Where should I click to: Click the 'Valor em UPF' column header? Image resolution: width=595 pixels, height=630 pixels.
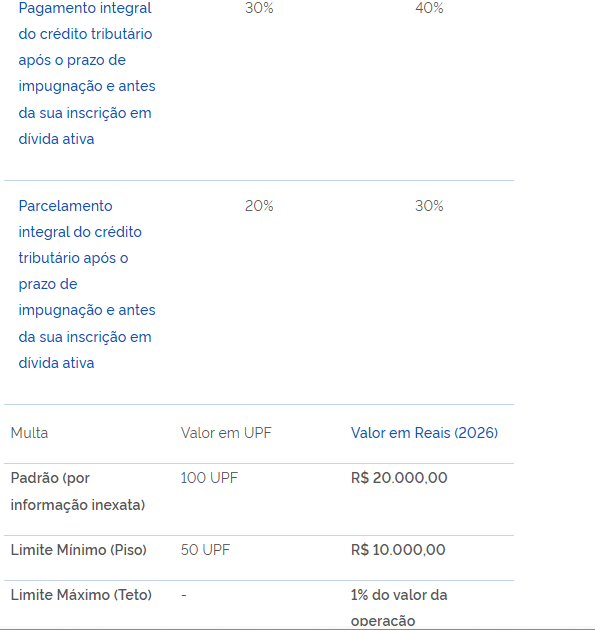click(226, 433)
